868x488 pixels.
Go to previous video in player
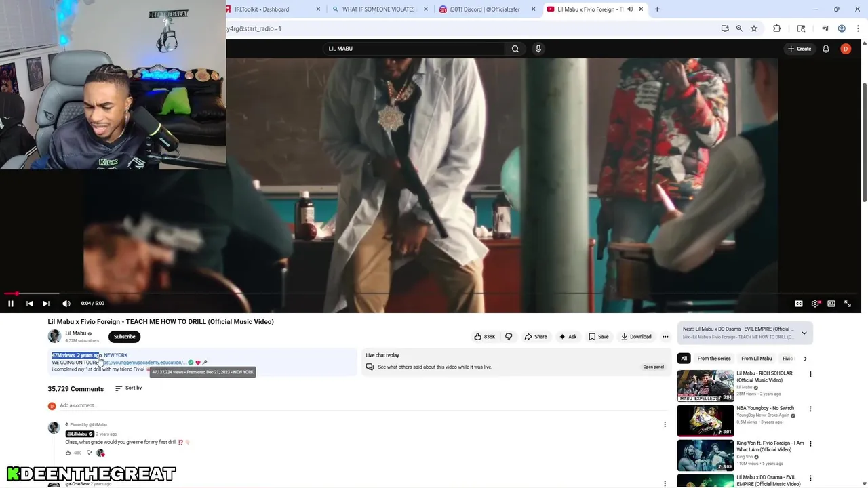pyautogui.click(x=30, y=304)
